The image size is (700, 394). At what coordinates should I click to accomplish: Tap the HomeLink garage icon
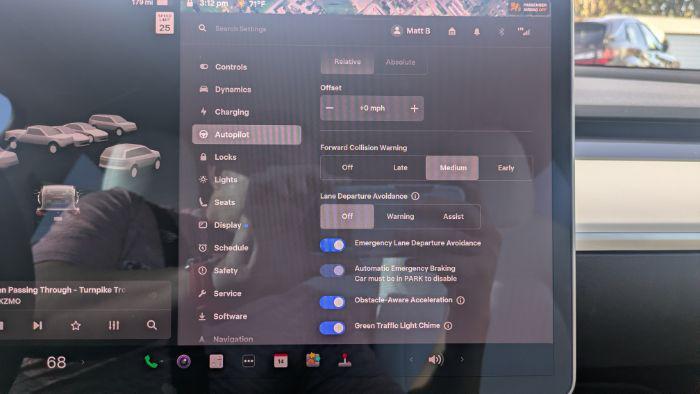tap(452, 31)
